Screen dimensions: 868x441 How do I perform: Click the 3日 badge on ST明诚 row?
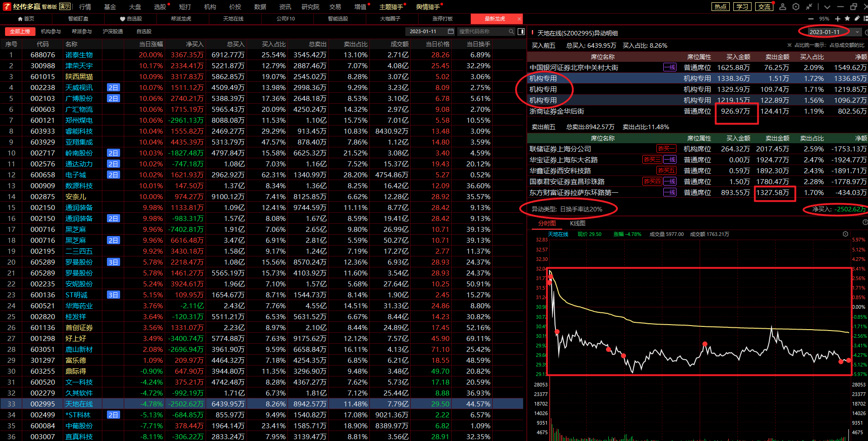[113, 295]
